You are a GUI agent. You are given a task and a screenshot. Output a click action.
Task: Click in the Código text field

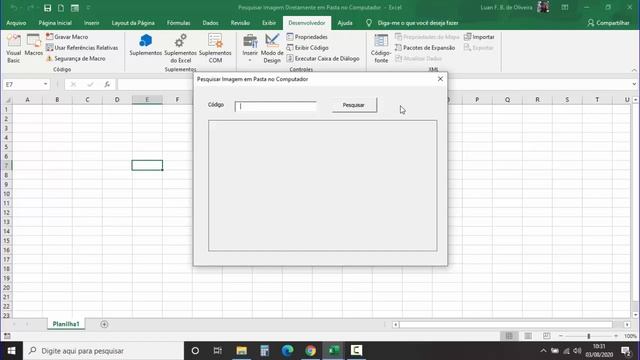coord(276,106)
